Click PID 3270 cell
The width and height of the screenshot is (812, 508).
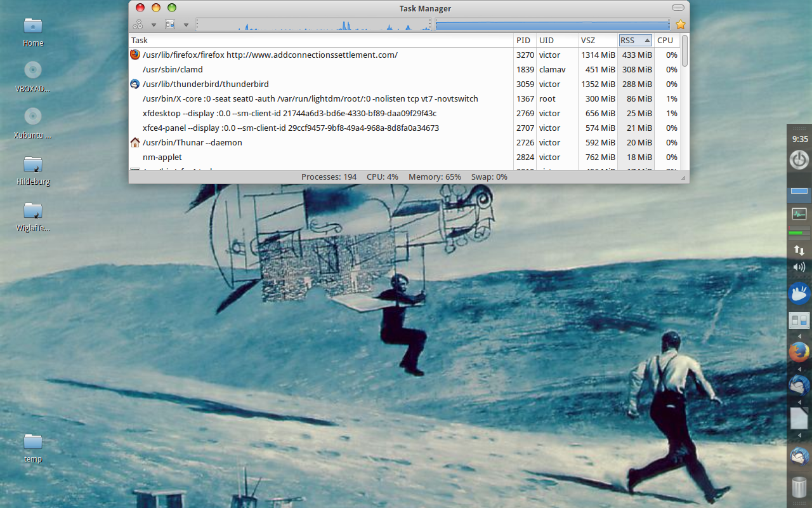pyautogui.click(x=525, y=55)
